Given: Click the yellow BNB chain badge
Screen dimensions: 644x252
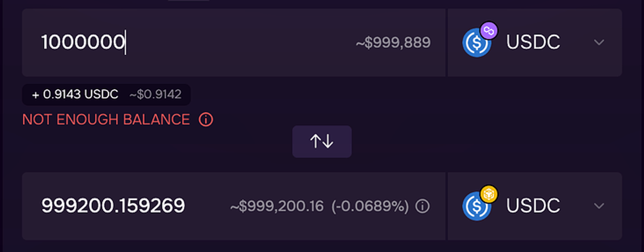Looking at the screenshot, I should coord(489,194).
